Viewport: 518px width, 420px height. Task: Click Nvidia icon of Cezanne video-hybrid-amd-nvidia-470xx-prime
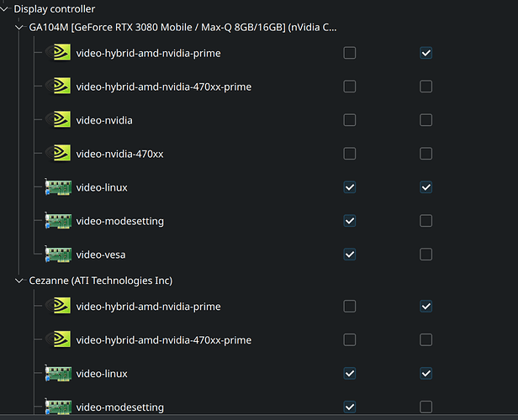coord(58,339)
